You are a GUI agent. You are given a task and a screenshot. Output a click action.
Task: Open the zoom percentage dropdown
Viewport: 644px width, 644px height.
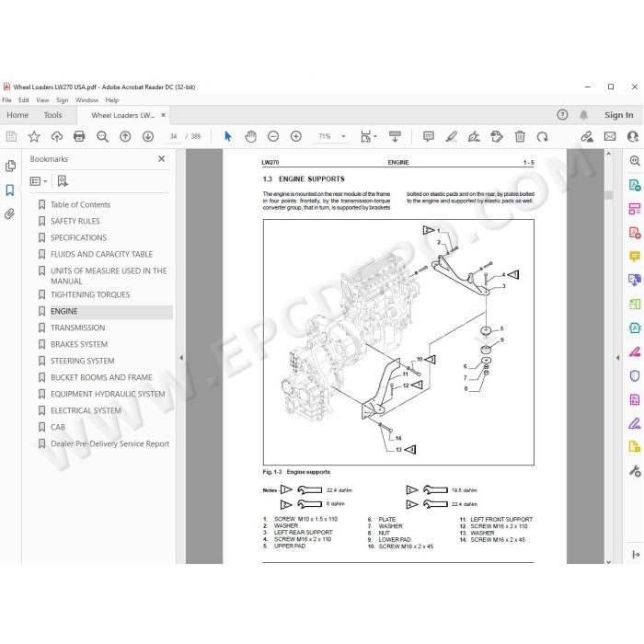pos(343,136)
